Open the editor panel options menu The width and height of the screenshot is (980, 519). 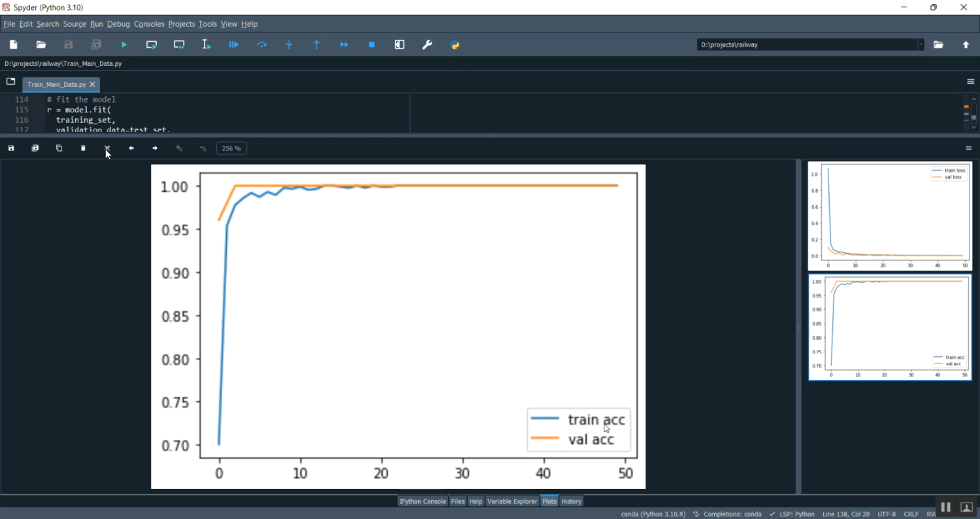coord(970,81)
